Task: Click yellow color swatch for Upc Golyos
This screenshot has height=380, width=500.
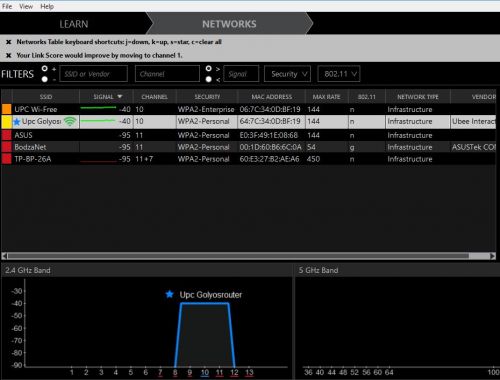Action: tap(7, 122)
